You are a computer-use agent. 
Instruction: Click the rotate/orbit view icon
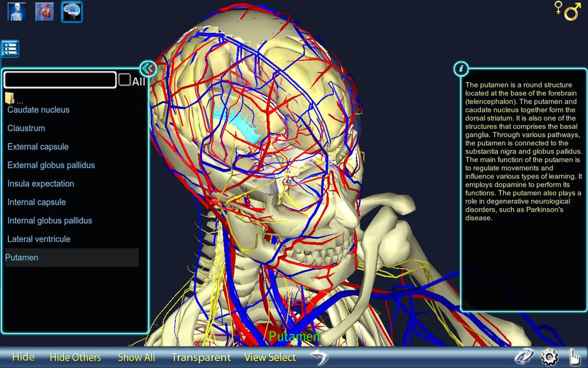[524, 356]
